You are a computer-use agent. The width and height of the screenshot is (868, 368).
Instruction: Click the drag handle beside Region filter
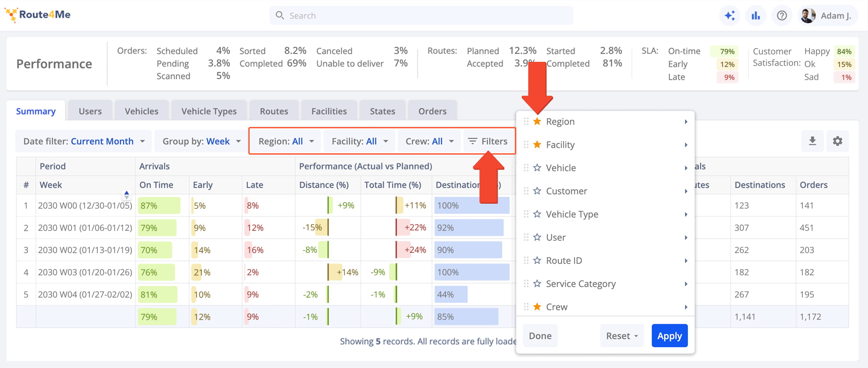526,122
